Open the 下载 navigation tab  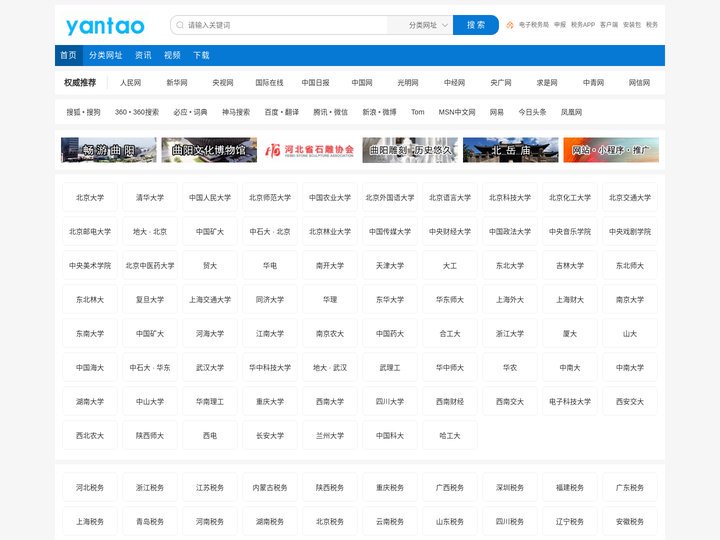pos(201,55)
